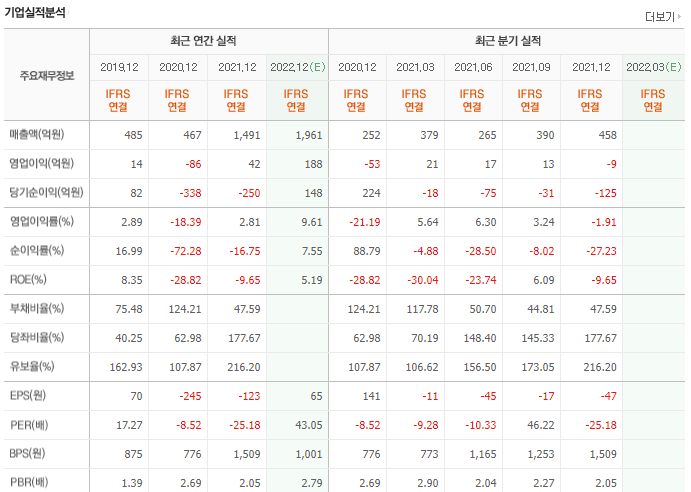Click the 당좌비율(%) row label
Image resolution: width=691 pixels, height=492 pixels.
[x=37, y=337]
